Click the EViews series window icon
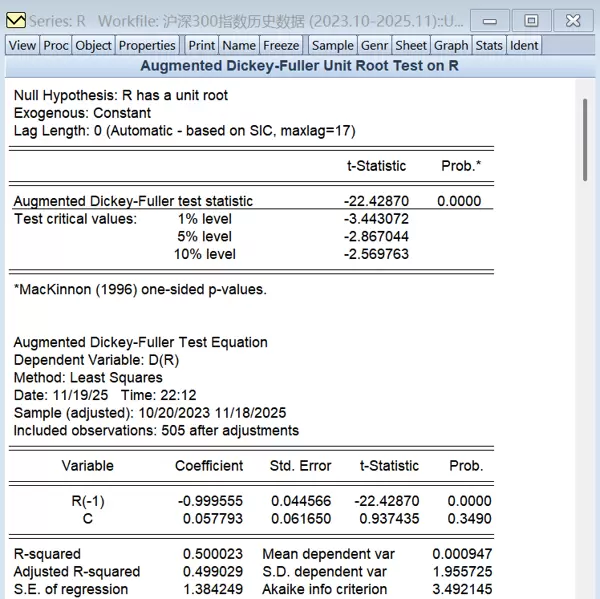 15,19
